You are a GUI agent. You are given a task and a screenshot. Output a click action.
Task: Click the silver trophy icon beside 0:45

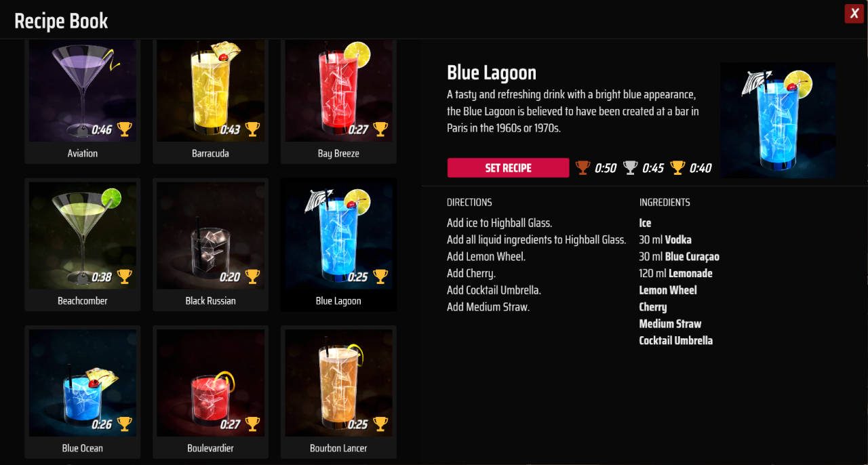631,167
